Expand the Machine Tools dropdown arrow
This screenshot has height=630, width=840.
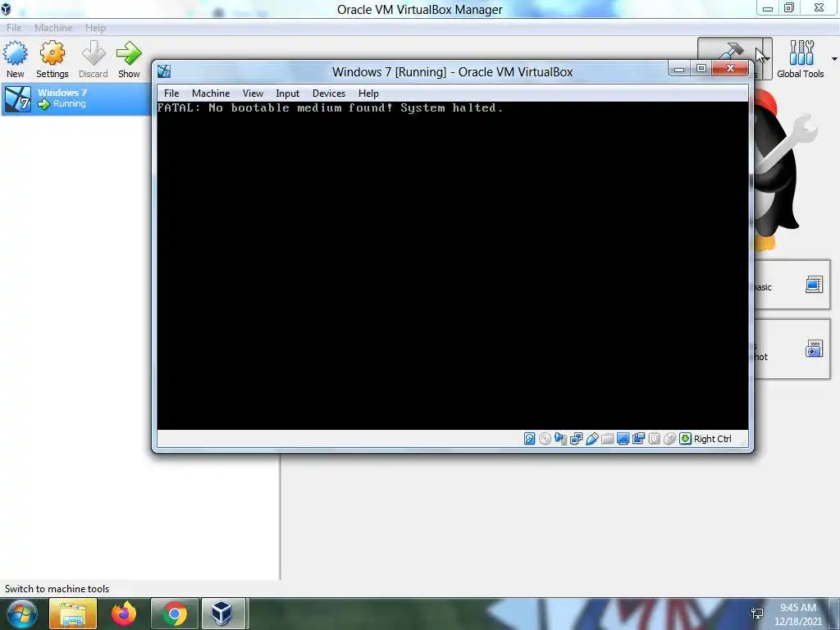(x=767, y=58)
